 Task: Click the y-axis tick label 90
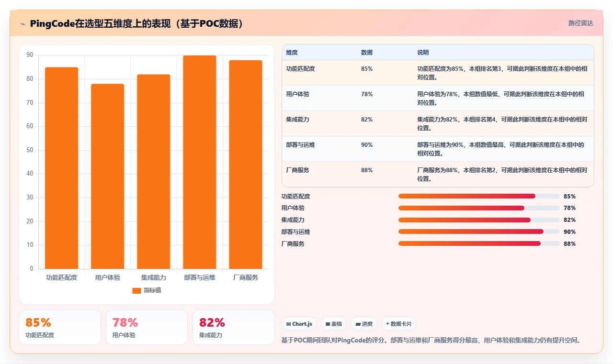tap(30, 55)
